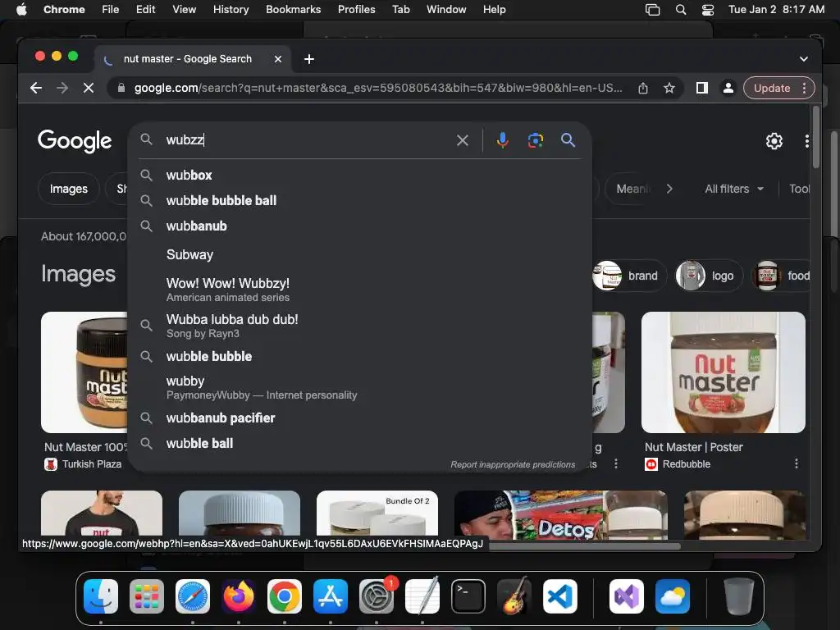Open Finder from the dock
The height and width of the screenshot is (630, 840).
point(101,596)
